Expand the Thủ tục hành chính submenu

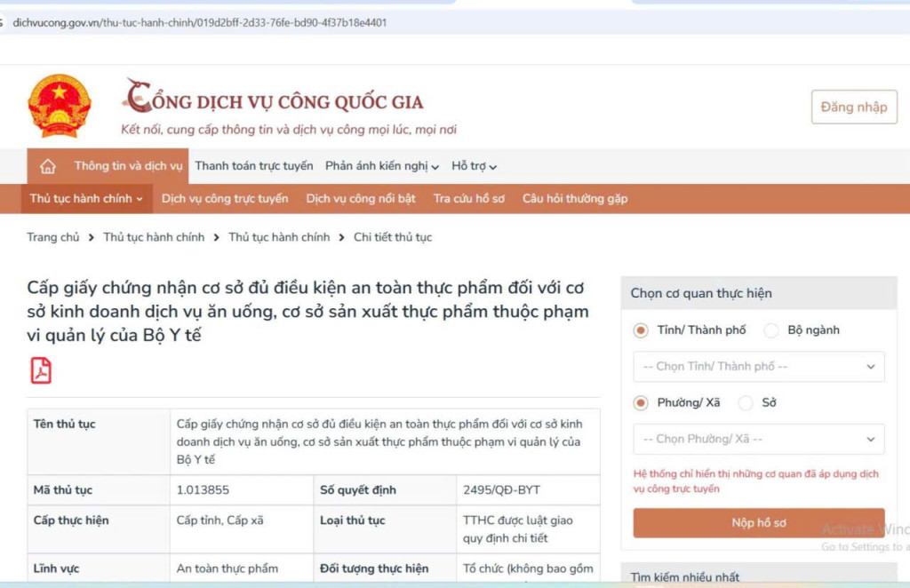click(x=86, y=199)
